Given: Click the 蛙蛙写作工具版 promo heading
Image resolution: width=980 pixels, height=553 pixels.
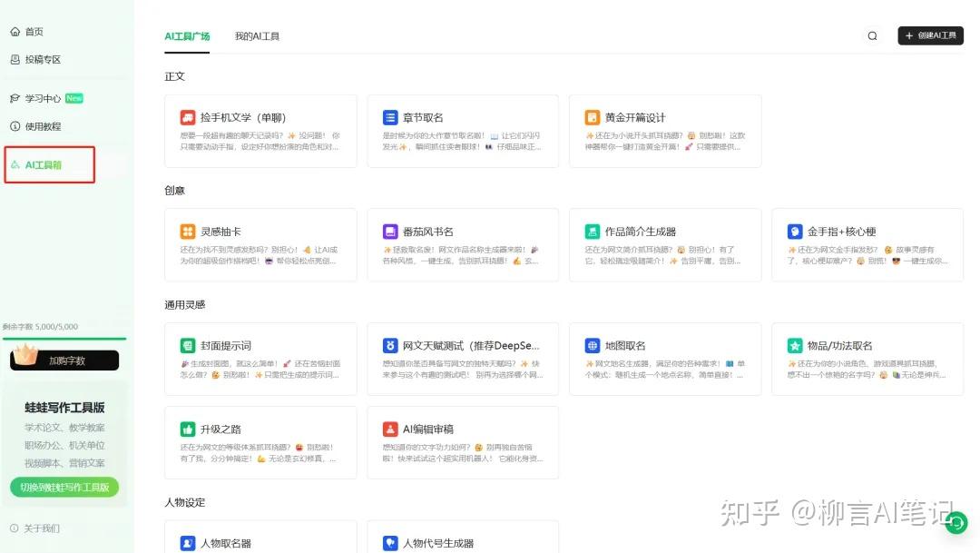Looking at the screenshot, I should tap(64, 407).
